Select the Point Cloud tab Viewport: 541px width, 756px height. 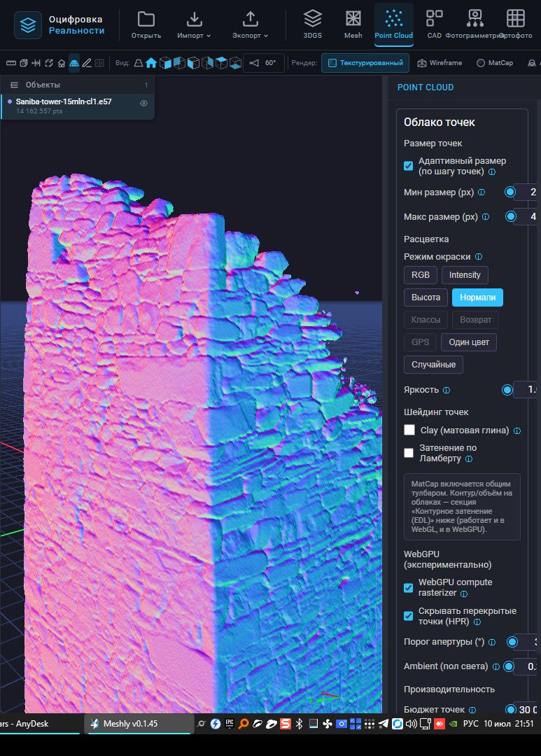click(x=393, y=25)
